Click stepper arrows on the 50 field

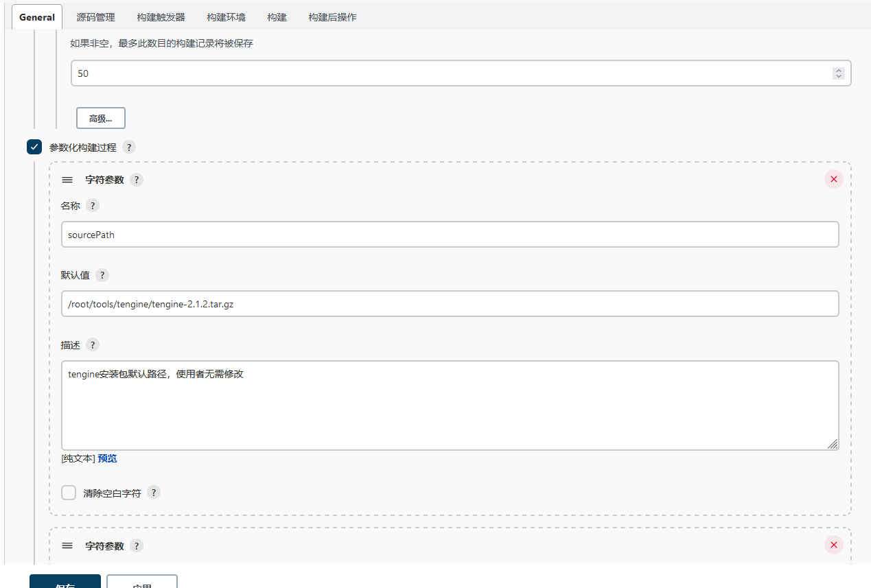tap(838, 73)
